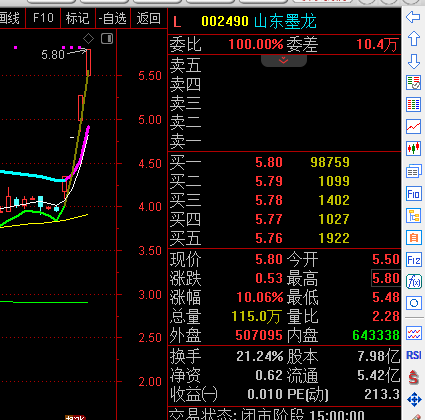The image size is (425, 420).
Task: Open the multi-column quote list icon
Action: point(413,105)
